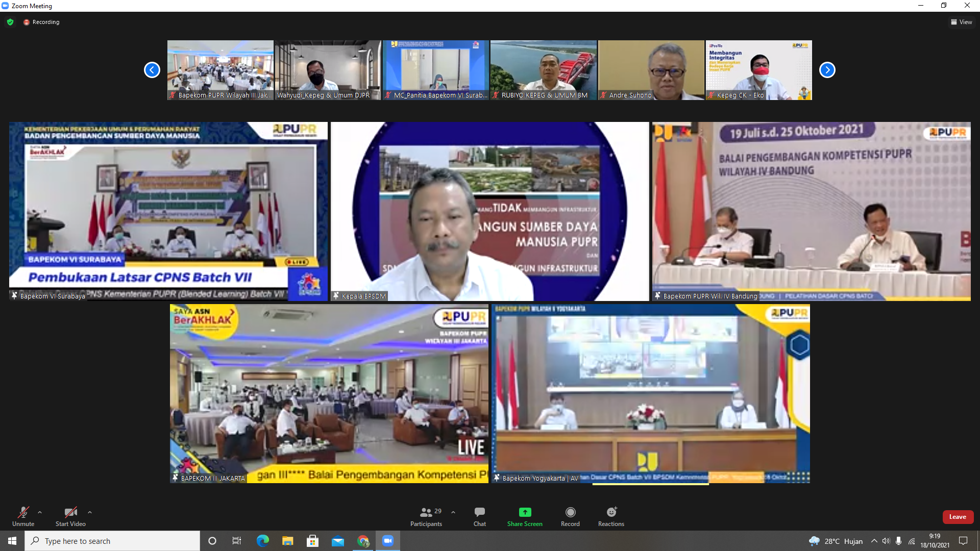Screen dimensions: 980x551
Task: Click the green encryption shield icon
Action: pyautogui.click(x=10, y=22)
